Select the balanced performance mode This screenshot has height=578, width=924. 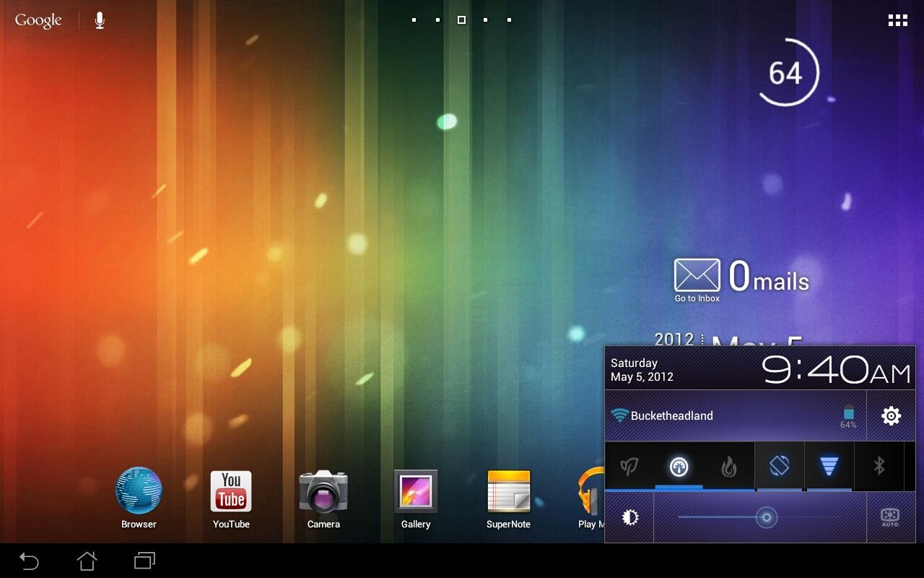pos(679,466)
